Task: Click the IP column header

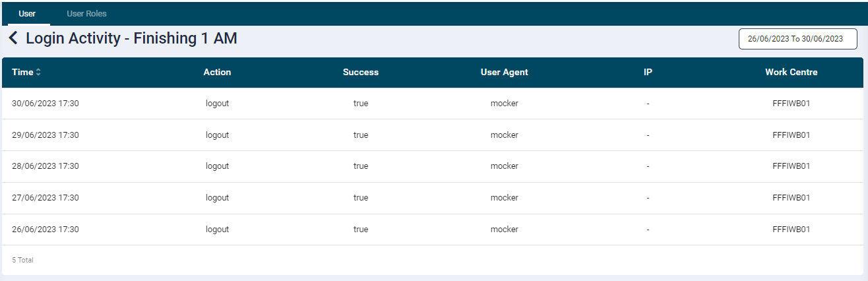Action: pos(648,73)
